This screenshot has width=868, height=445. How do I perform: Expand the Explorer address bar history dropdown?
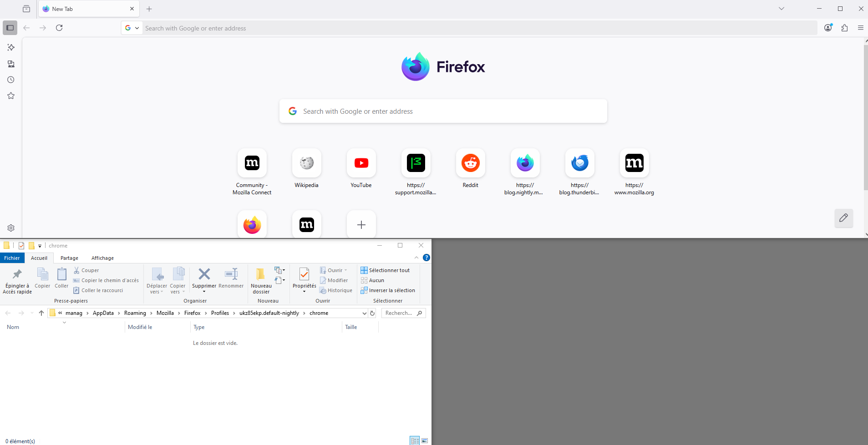[x=364, y=313]
